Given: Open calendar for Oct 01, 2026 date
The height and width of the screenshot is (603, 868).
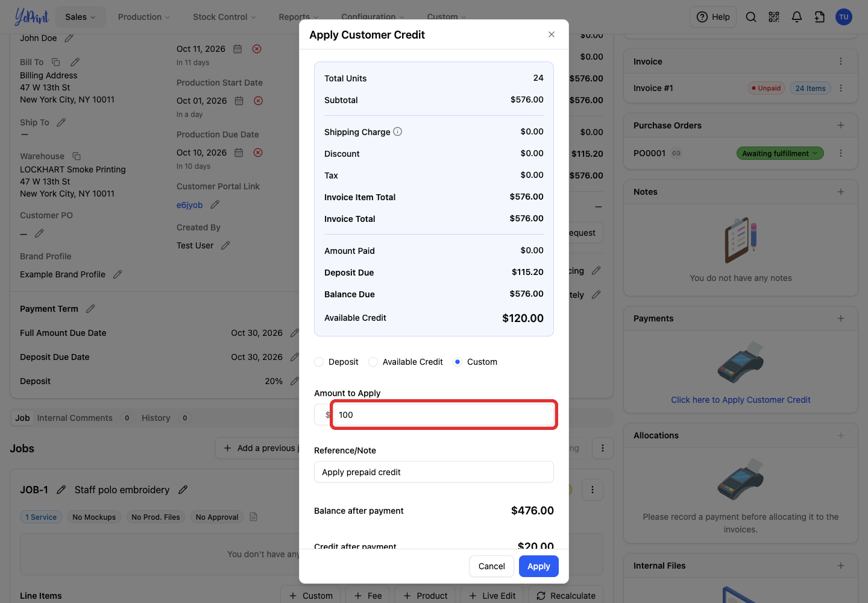Looking at the screenshot, I should (239, 101).
